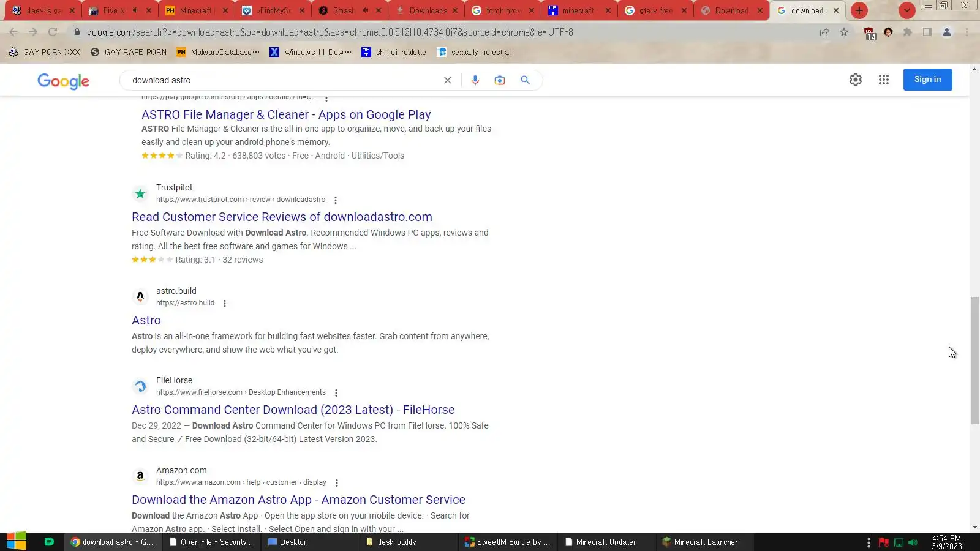Clear the search box with the X
Image resolution: width=980 pixels, height=551 pixels.
448,80
